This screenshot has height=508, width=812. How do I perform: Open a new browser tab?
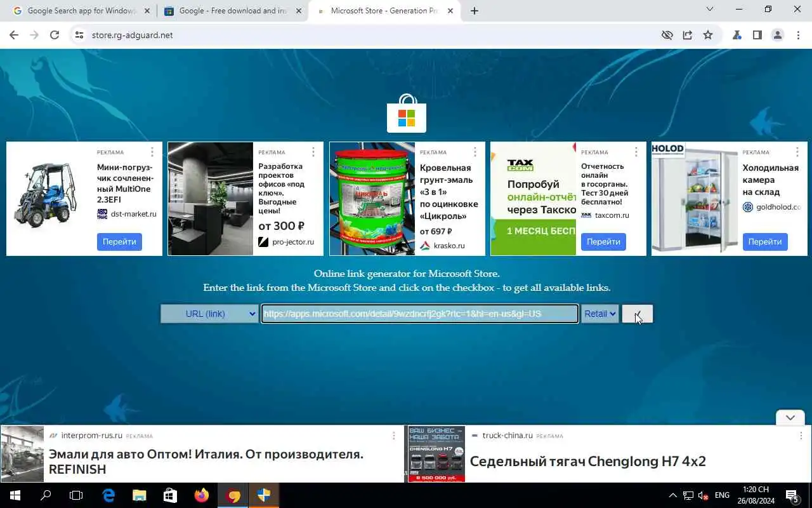pyautogui.click(x=475, y=11)
